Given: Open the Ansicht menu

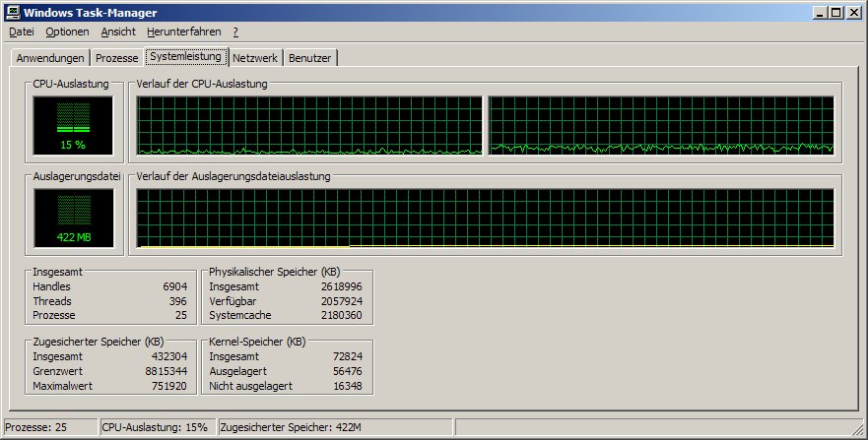Looking at the screenshot, I should tap(118, 31).
